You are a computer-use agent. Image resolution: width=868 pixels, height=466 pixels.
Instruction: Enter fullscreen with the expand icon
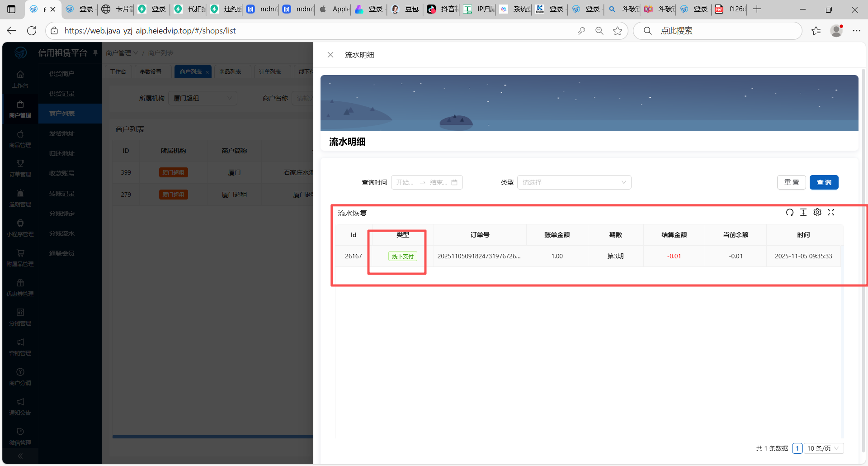831,213
